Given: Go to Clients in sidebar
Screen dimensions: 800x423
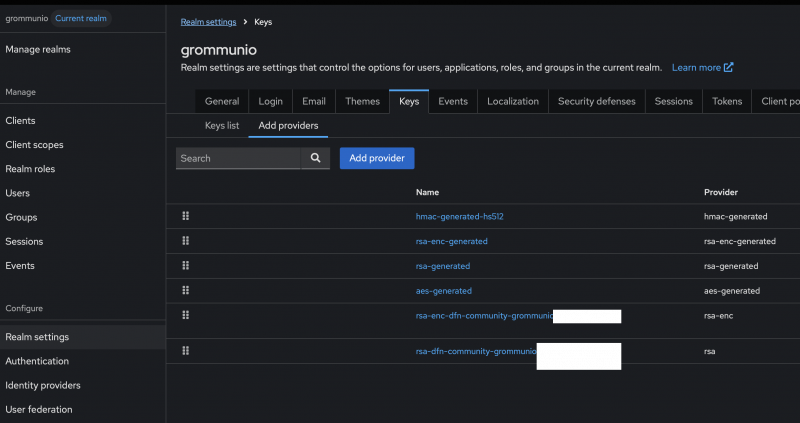Looking at the screenshot, I should point(20,121).
